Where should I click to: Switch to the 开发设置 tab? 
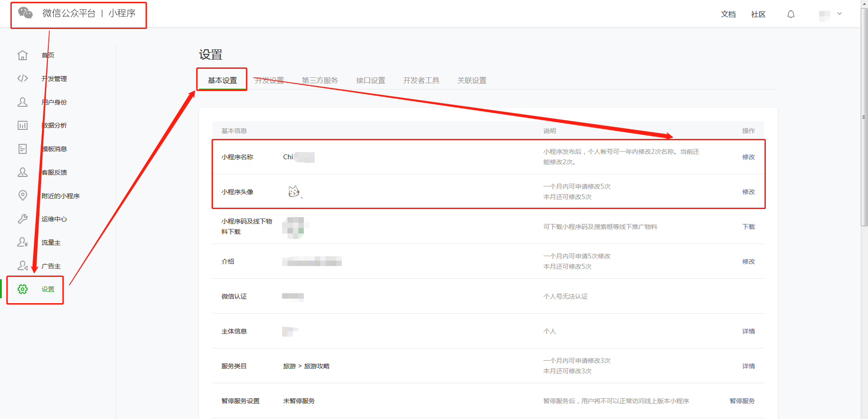click(x=270, y=80)
